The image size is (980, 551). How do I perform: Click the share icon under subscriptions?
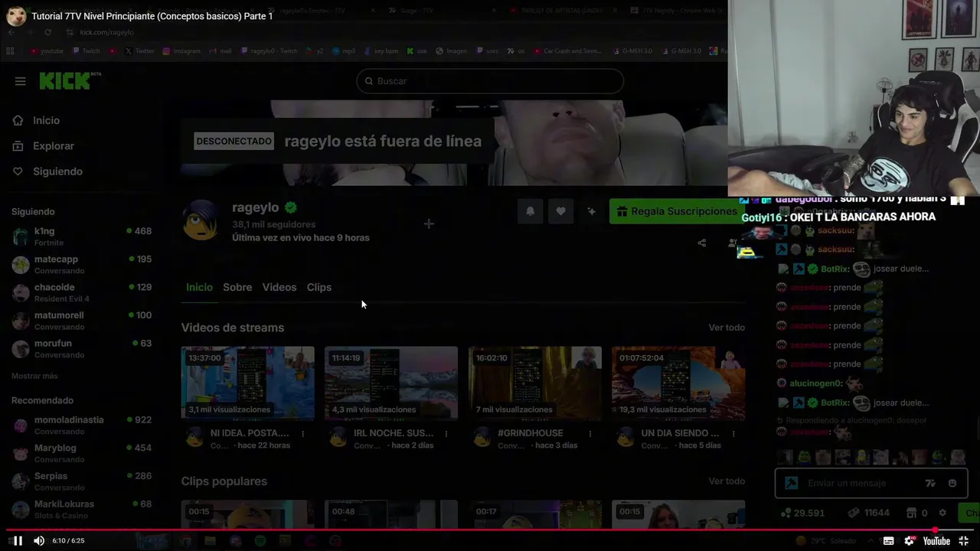(x=701, y=243)
